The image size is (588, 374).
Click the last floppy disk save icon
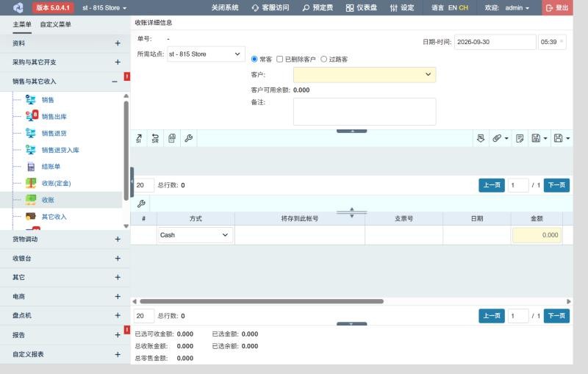coord(558,138)
